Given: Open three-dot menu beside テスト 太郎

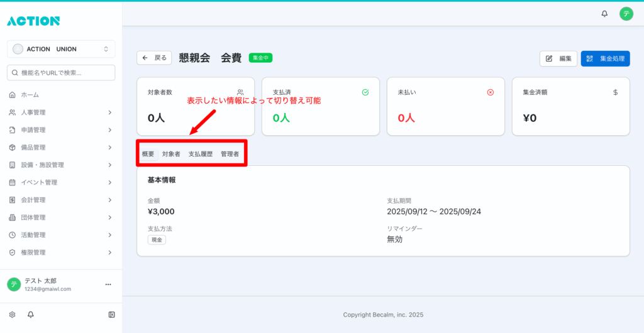Looking at the screenshot, I should tap(108, 285).
